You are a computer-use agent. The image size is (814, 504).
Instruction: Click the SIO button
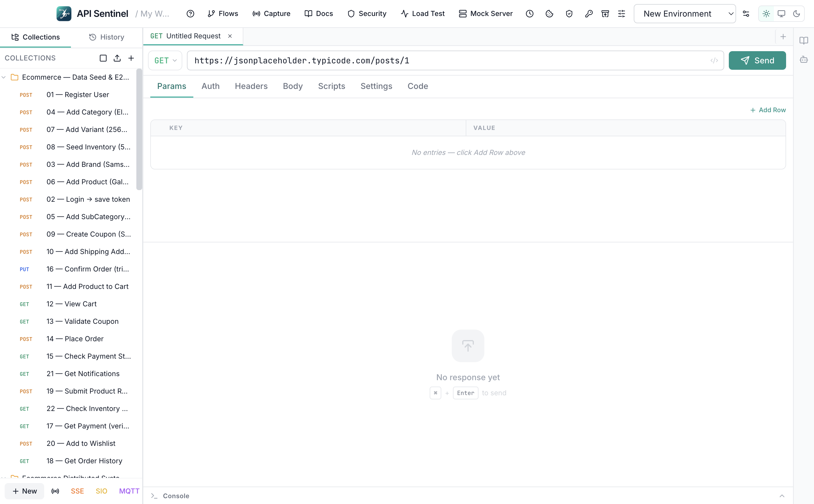(x=101, y=491)
